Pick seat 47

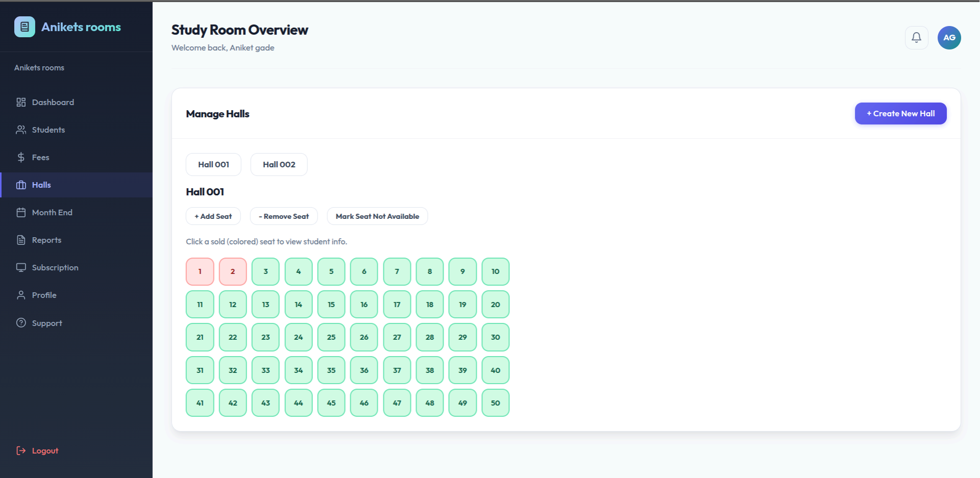click(397, 403)
